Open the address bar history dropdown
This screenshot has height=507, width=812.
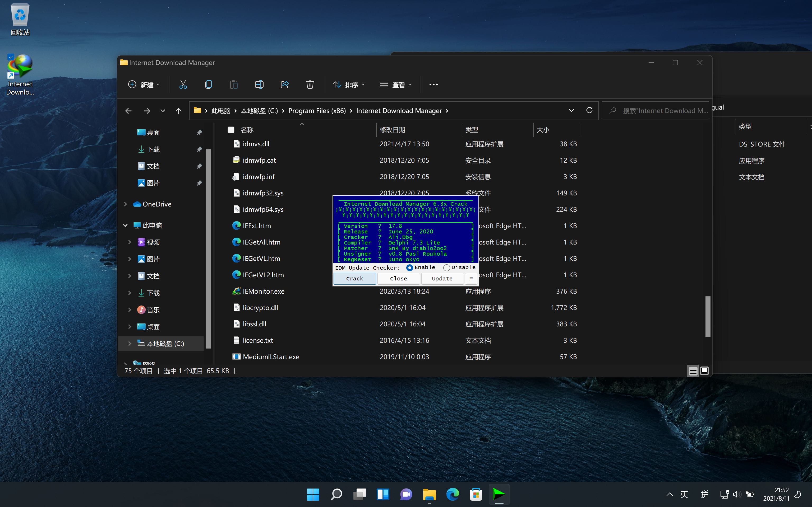coord(571,110)
